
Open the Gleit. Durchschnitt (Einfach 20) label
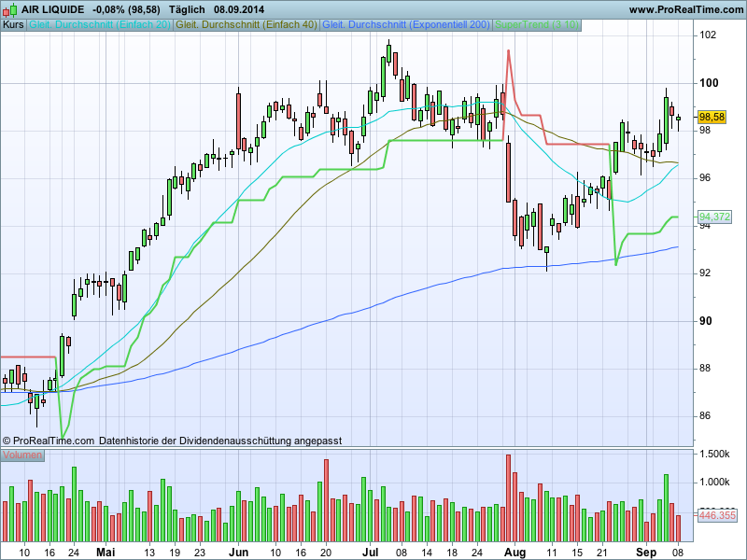(x=100, y=25)
